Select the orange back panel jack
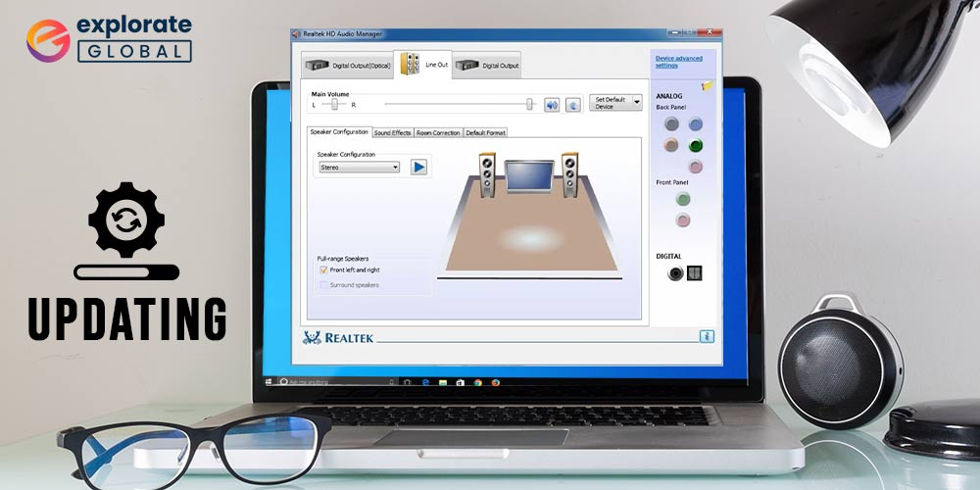The image size is (980, 490). coord(671,145)
